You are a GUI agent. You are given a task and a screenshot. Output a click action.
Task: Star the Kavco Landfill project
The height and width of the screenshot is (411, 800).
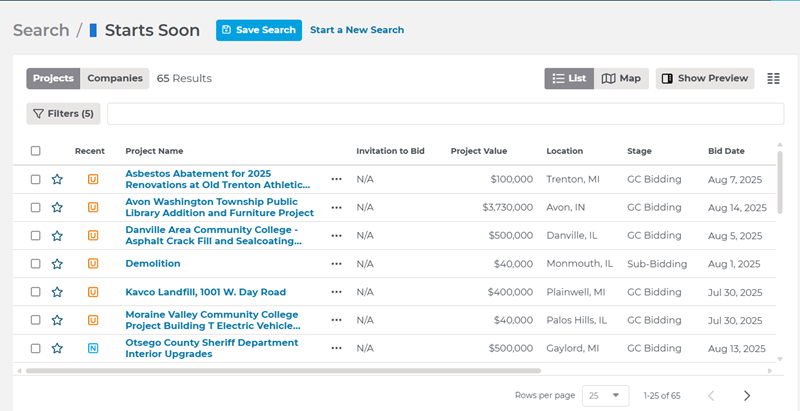[57, 292]
